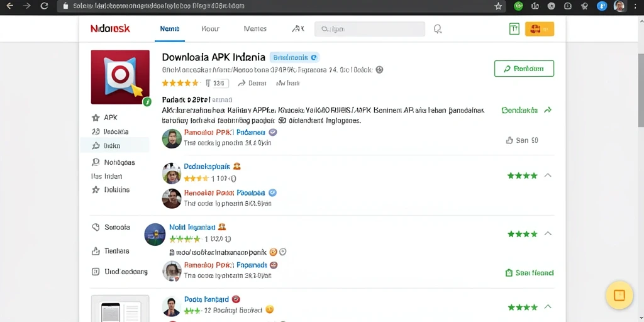Image resolution: width=644 pixels, height=322 pixels.
Task: Click the green Doniakeda link with arrow
Action: [x=526, y=111]
